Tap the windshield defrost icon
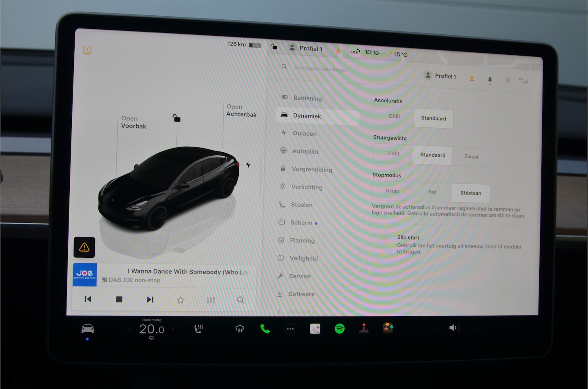588x389 pixels. click(240, 329)
